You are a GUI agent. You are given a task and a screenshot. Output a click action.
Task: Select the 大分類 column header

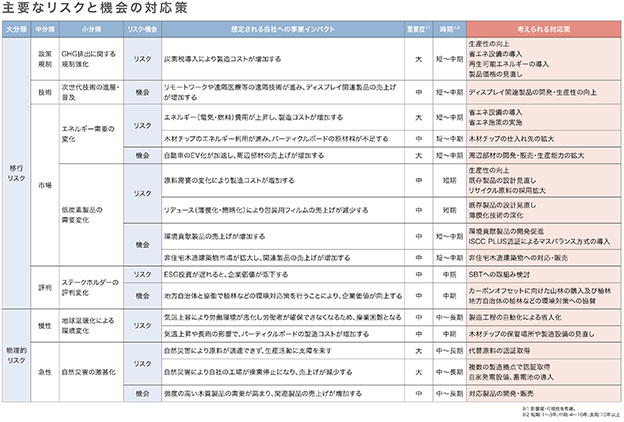[x=16, y=29]
